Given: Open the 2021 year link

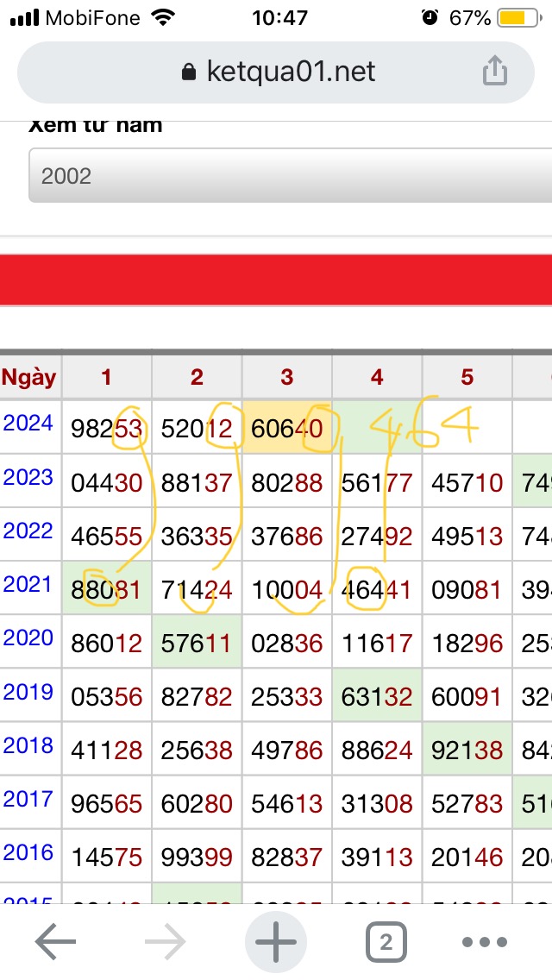Looking at the screenshot, I should pyautogui.click(x=28, y=584).
